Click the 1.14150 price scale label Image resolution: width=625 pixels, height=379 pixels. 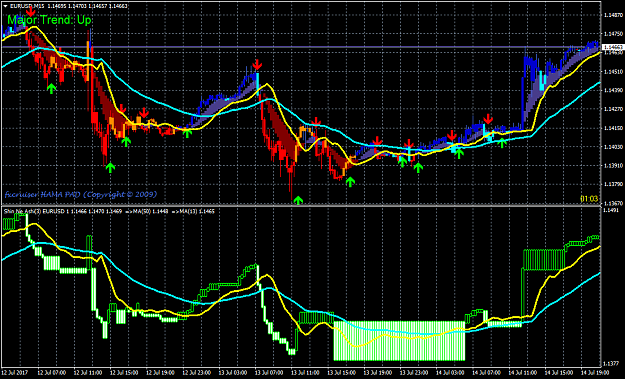coord(614,128)
